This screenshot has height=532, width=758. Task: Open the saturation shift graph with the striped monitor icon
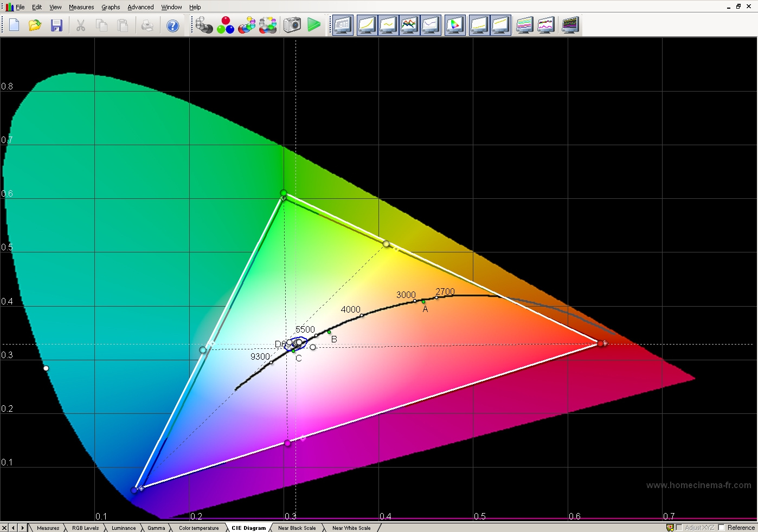coord(525,25)
